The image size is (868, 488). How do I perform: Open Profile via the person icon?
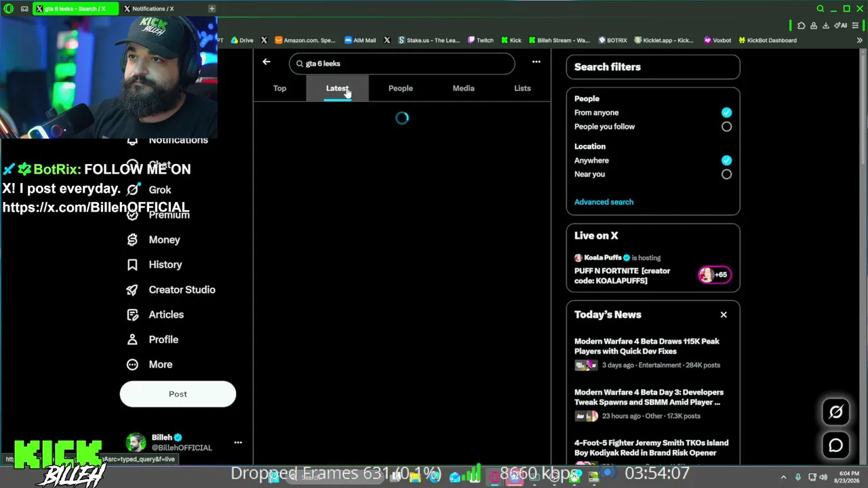tap(132, 340)
